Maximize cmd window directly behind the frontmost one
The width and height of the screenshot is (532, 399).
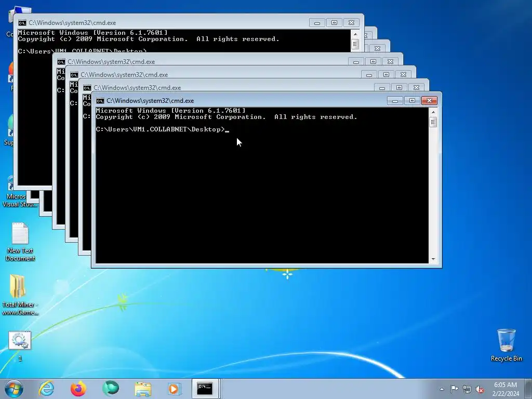pos(399,87)
